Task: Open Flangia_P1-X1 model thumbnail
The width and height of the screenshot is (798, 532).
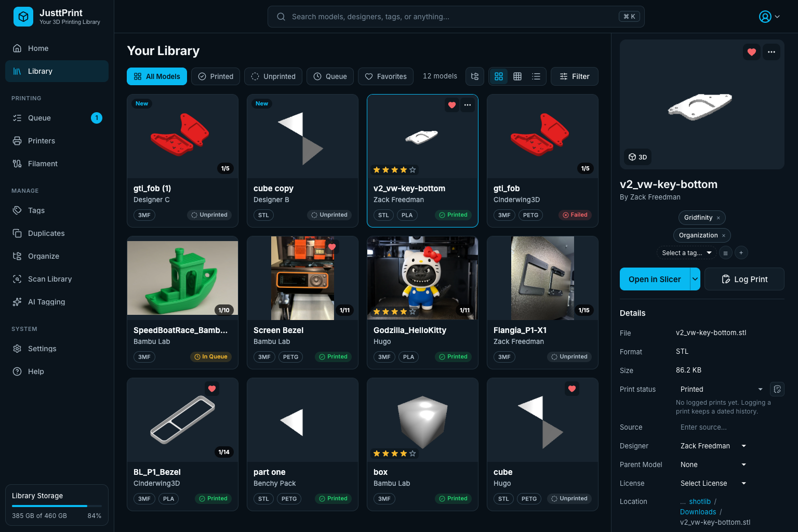Action: 542,278
